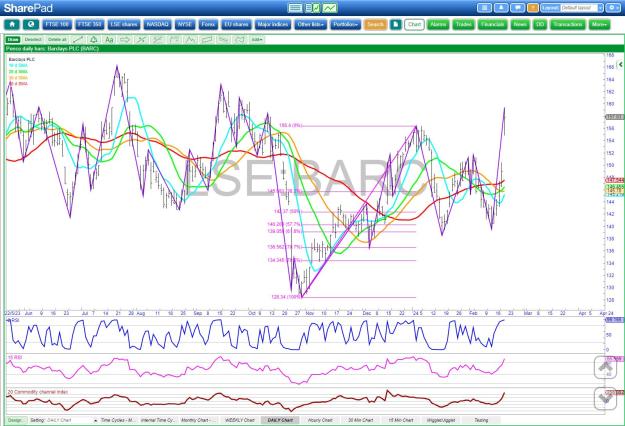This screenshot has width=625, height=426.
Task: Switch to the Monthly Chart tab
Action: 198,420
